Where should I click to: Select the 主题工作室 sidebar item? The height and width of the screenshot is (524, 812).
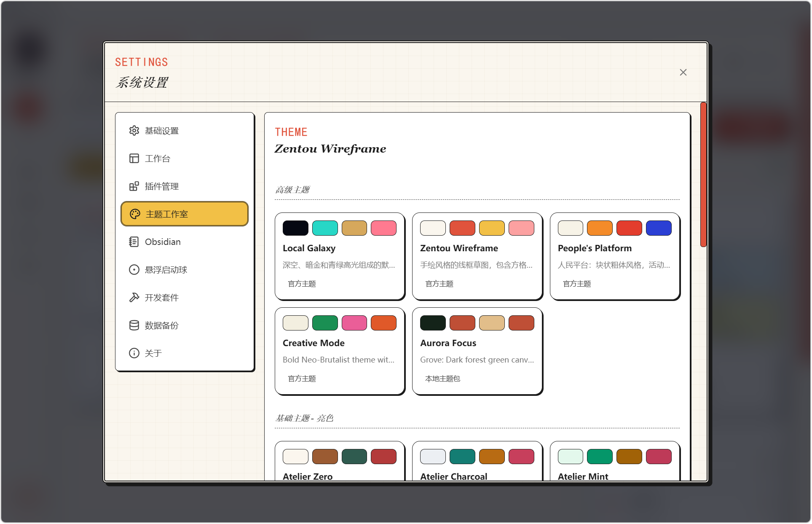[x=185, y=214]
